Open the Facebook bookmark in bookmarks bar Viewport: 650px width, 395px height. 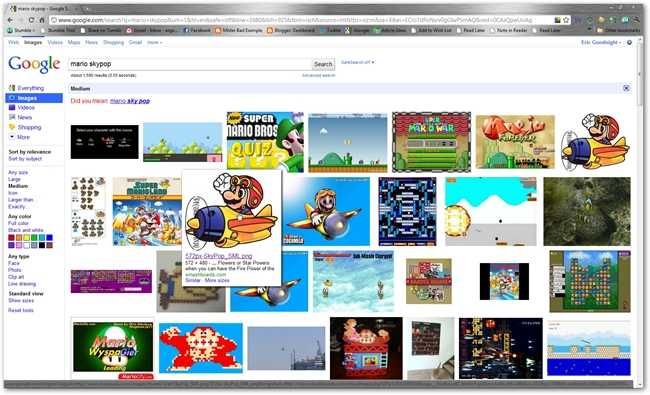[197, 30]
